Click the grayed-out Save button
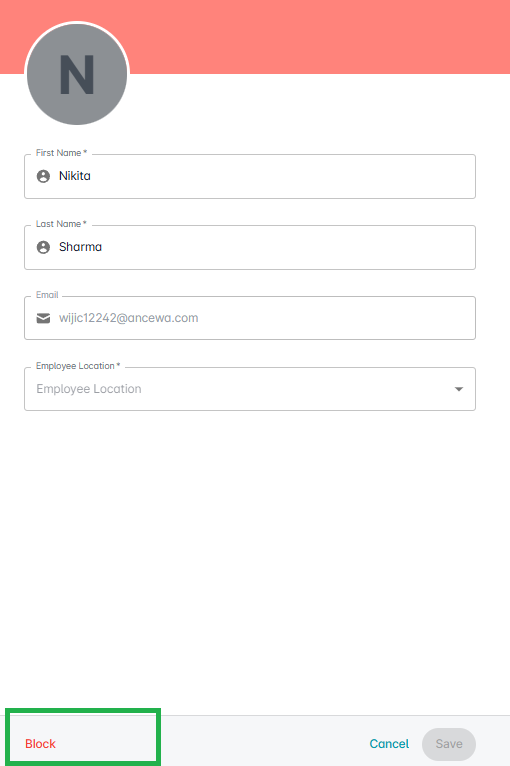The image size is (510, 766). (449, 744)
